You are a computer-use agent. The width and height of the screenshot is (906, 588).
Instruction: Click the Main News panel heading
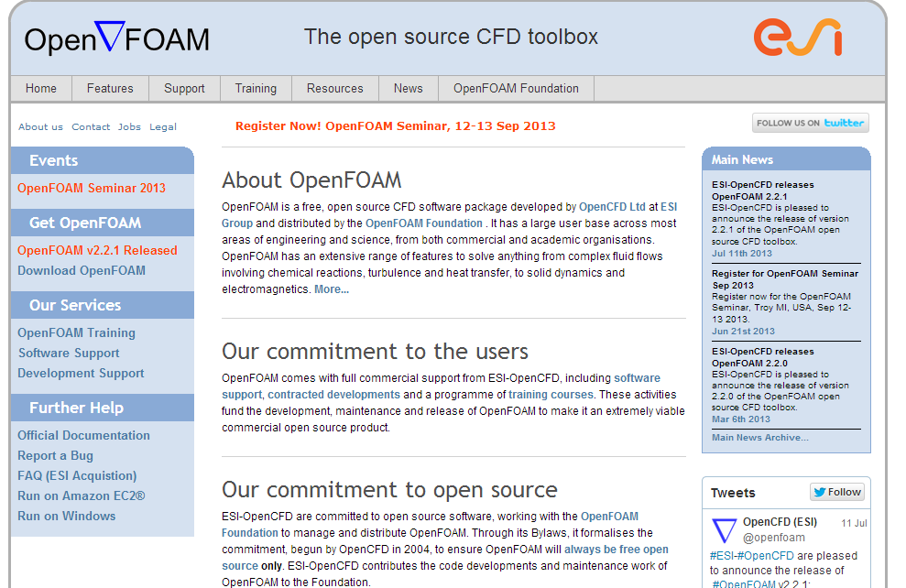tap(742, 160)
